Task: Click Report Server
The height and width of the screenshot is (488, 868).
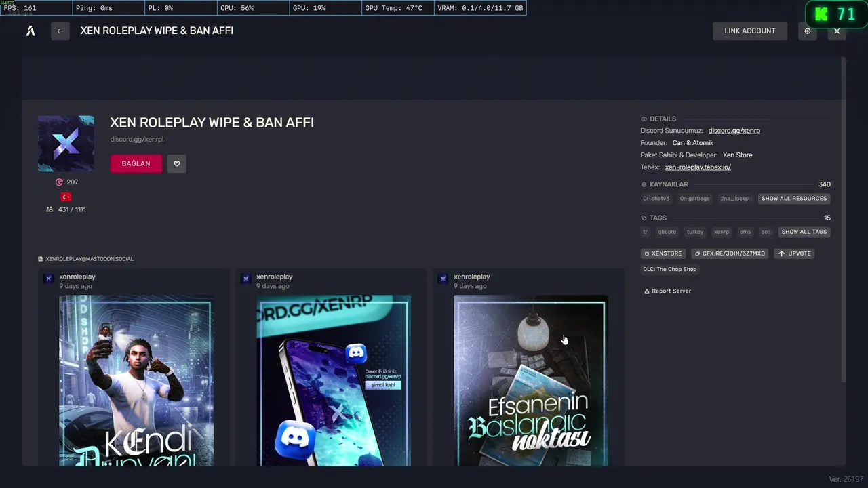Action: [667, 291]
